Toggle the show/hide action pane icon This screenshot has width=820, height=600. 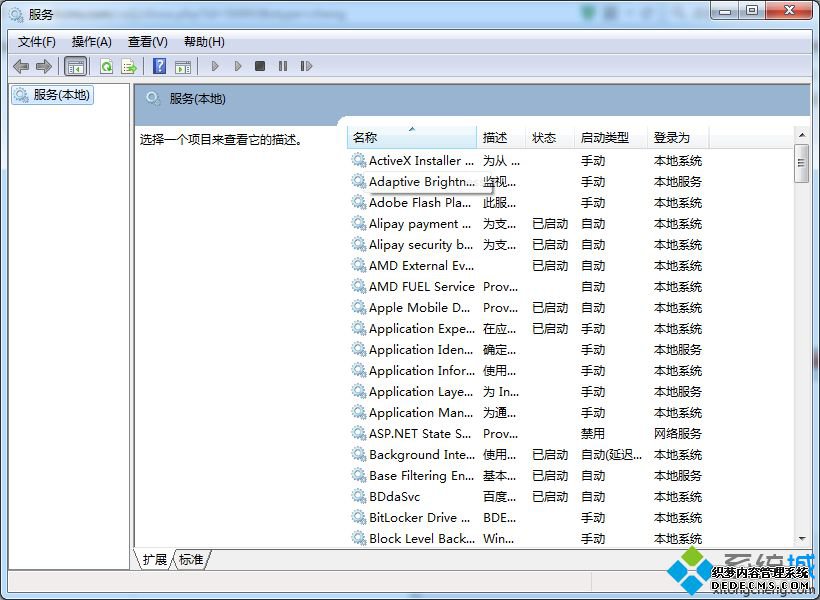(183, 66)
